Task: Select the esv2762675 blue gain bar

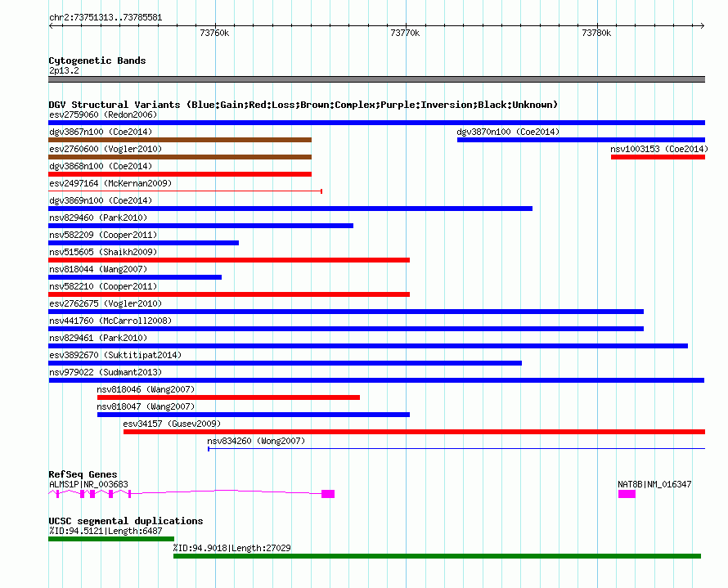Action: 346,312
